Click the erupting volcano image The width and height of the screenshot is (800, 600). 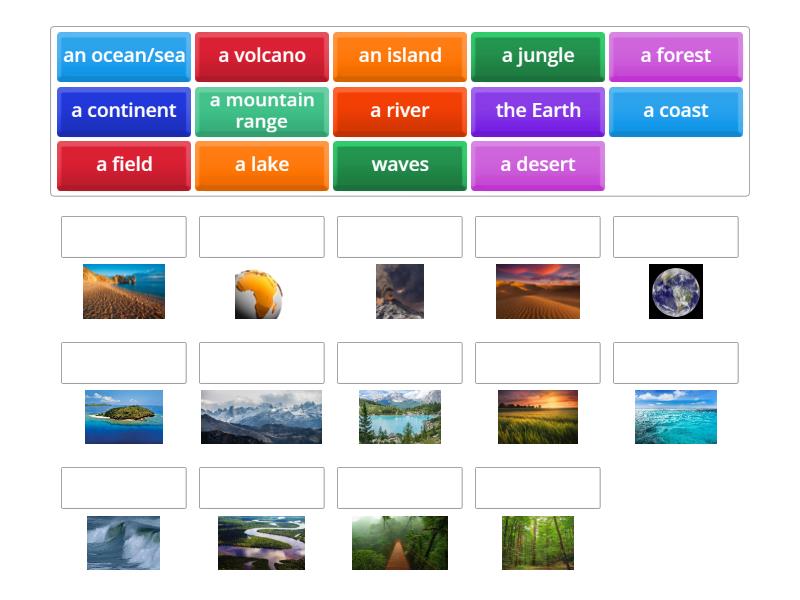click(399, 291)
